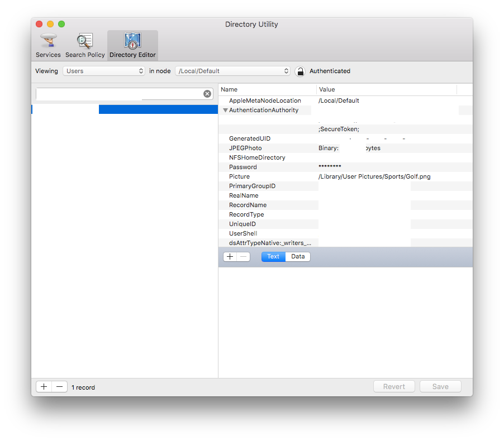
Task: Zoom window with the green button
Action: [61, 24]
